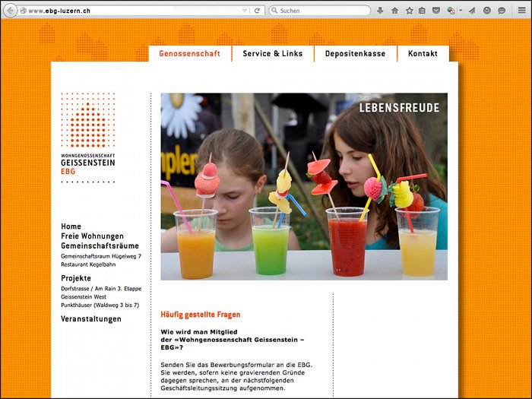Click the paper plane send icon
This screenshot has width=532, height=399.
472,11
